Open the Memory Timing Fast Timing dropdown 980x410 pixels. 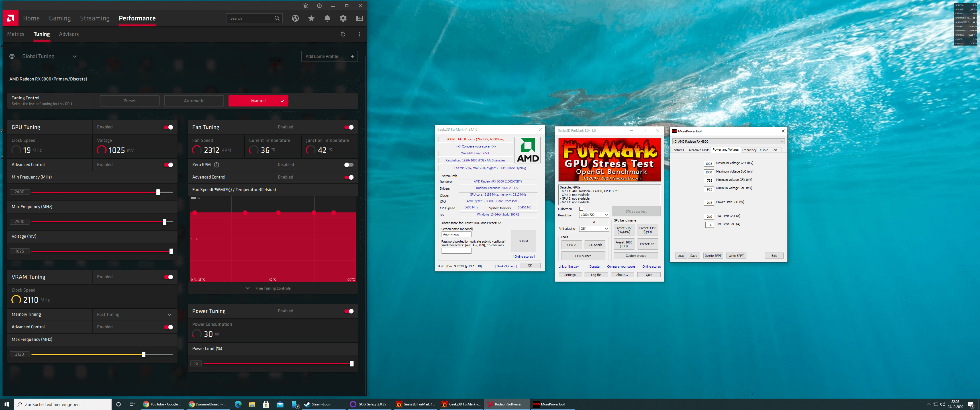tap(135, 315)
